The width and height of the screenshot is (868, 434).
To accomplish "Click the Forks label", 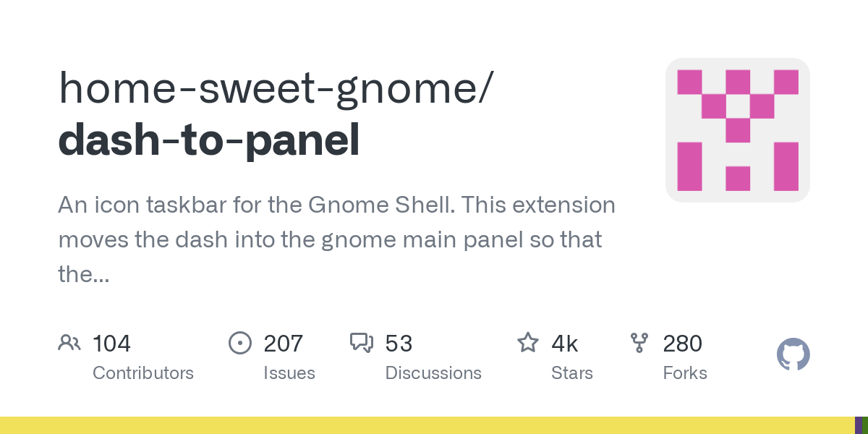I will 685,373.
